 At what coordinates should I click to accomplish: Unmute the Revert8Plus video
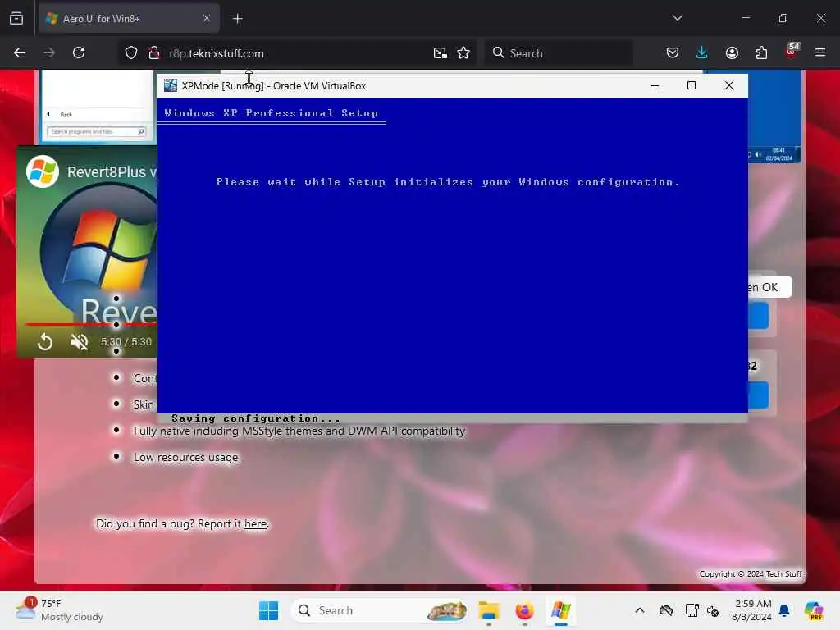[80, 342]
